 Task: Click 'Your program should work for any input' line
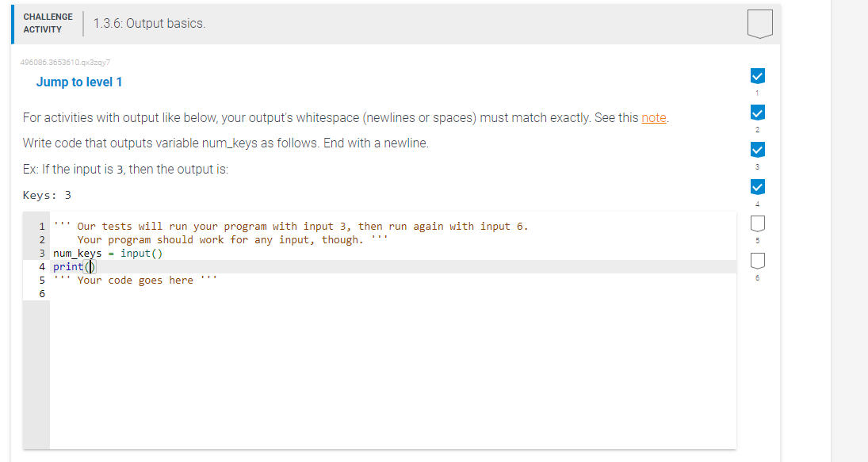(232, 239)
